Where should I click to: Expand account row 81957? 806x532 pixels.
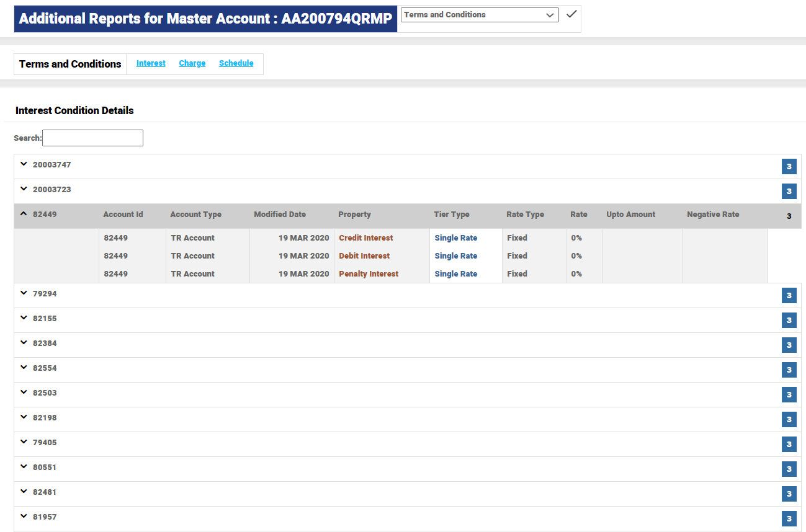point(24,517)
